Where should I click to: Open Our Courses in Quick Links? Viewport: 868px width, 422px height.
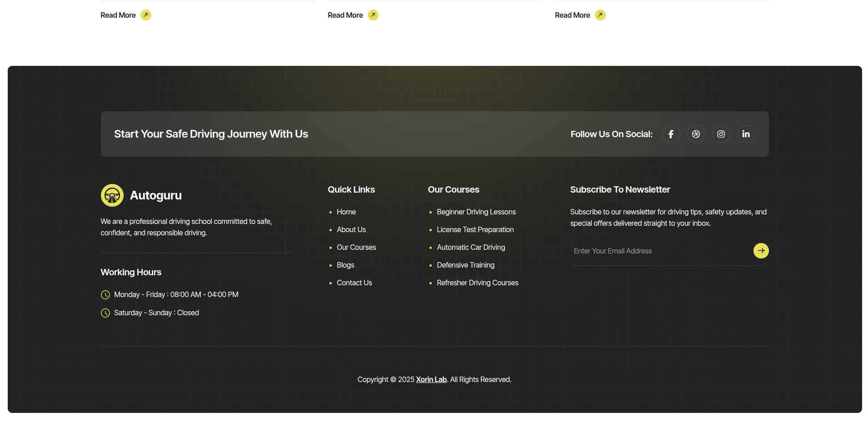point(356,247)
